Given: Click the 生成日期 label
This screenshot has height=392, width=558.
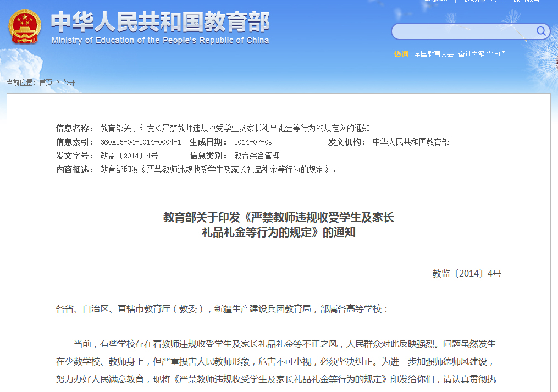Looking at the screenshot, I should [208, 142].
